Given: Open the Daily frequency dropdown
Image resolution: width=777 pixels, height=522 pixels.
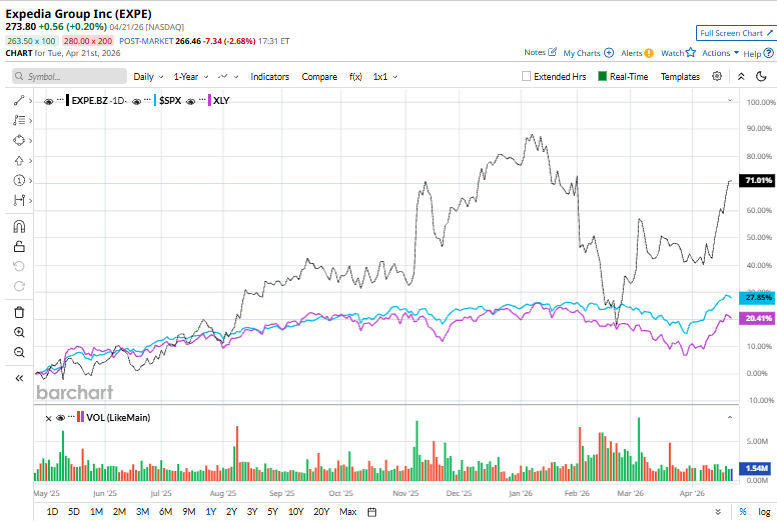Looking at the screenshot, I should coord(148,77).
